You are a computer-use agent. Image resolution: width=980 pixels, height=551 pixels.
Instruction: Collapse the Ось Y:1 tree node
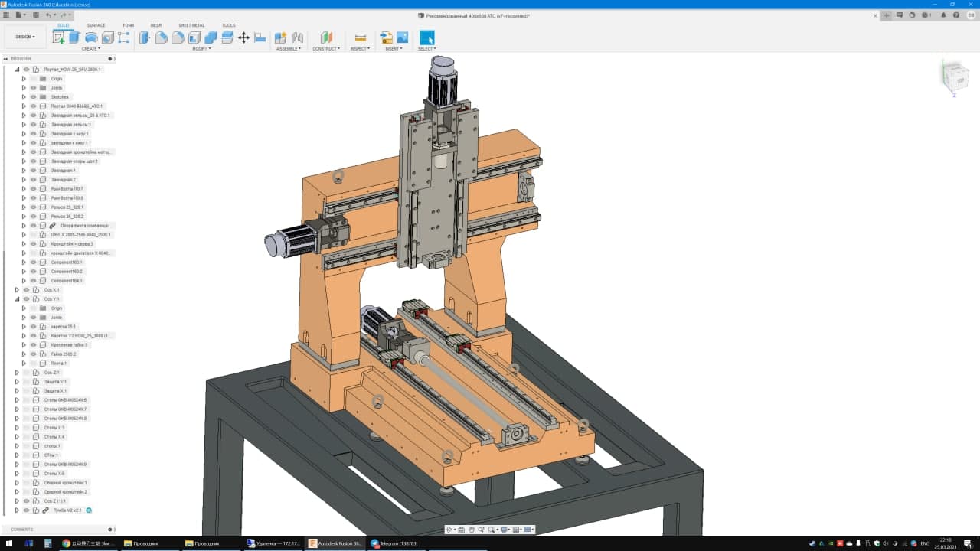(17, 299)
